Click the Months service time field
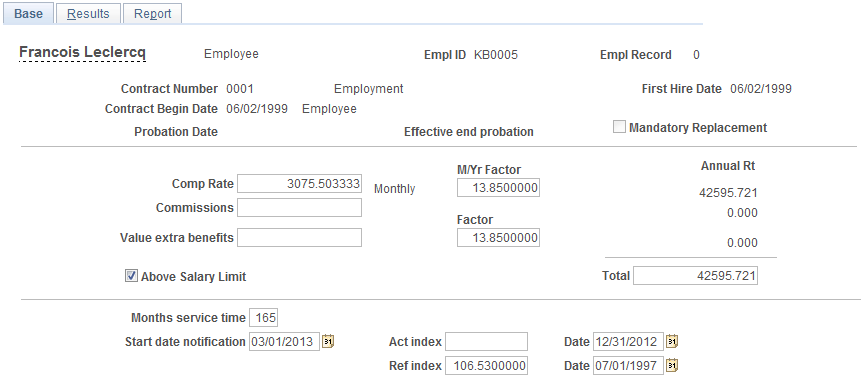865x382 pixels. coord(264,318)
